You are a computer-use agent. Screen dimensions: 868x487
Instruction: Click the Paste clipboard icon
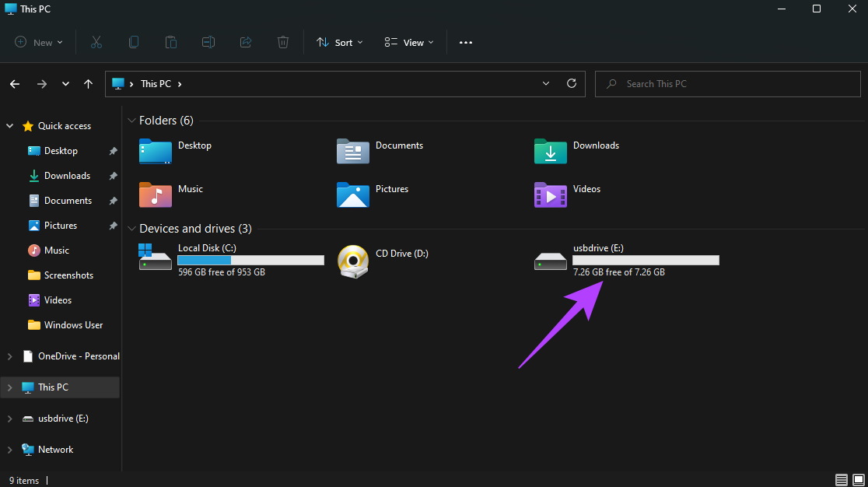(171, 43)
